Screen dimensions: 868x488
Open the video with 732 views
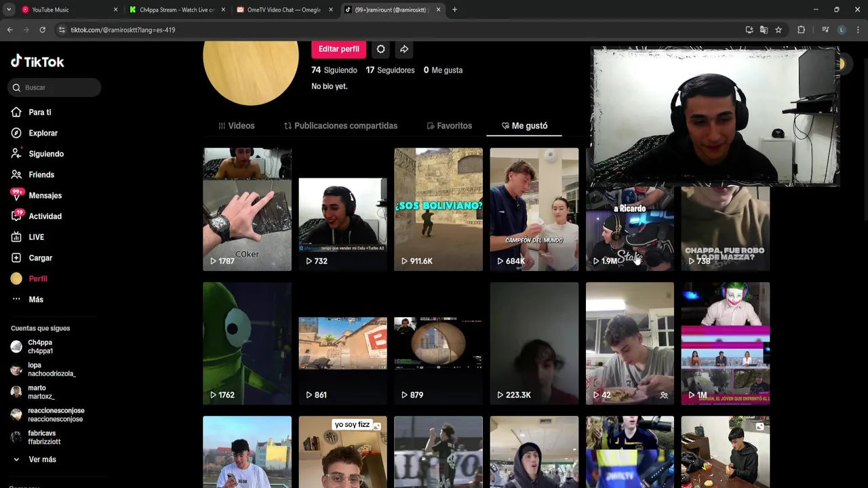(x=342, y=209)
